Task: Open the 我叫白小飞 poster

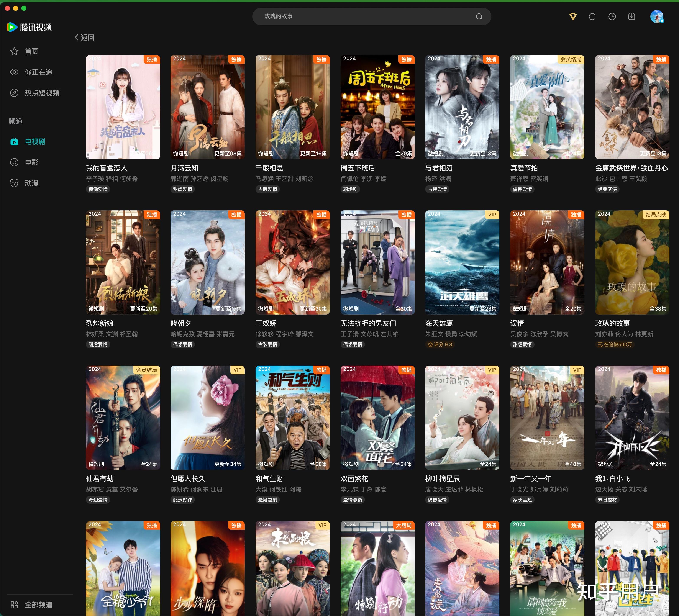Action: click(x=632, y=418)
